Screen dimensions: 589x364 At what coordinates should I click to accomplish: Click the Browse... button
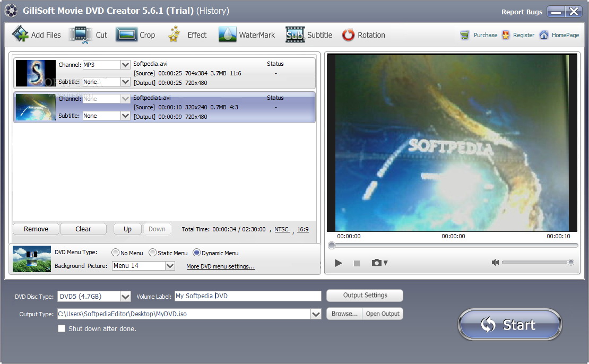coord(344,314)
